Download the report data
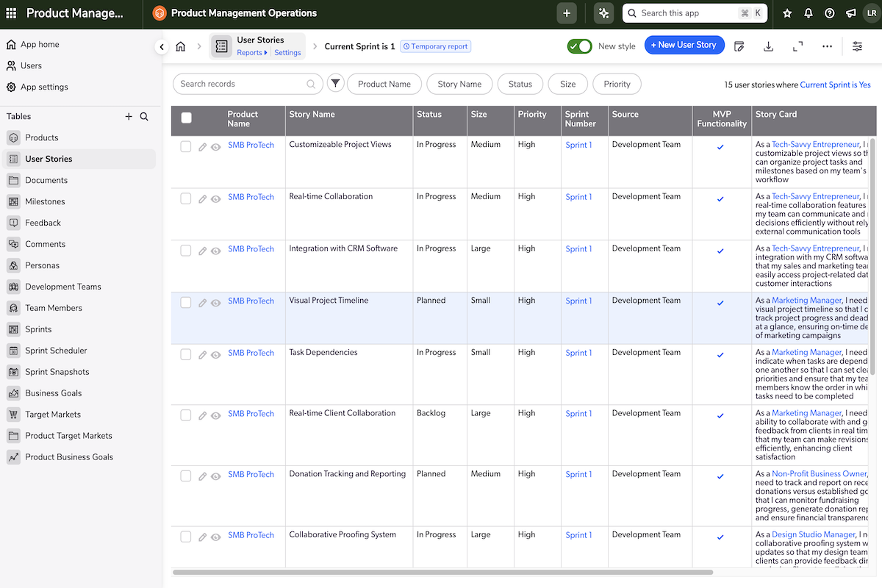 click(x=768, y=46)
